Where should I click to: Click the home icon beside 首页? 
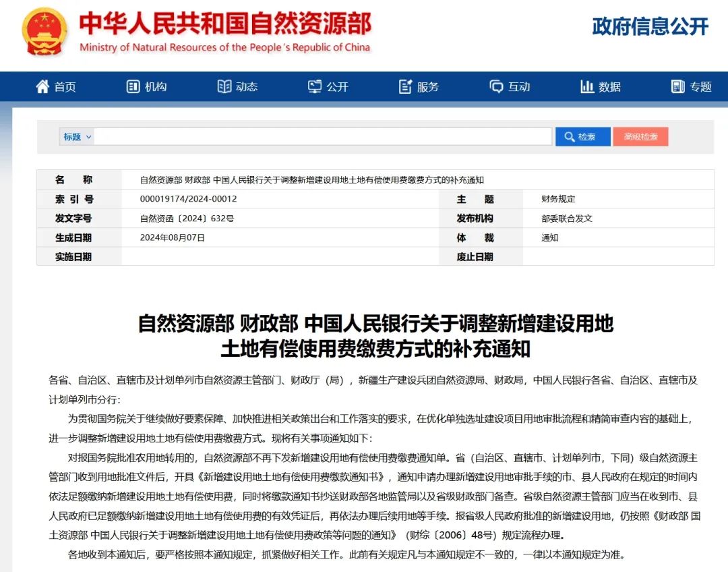42,86
